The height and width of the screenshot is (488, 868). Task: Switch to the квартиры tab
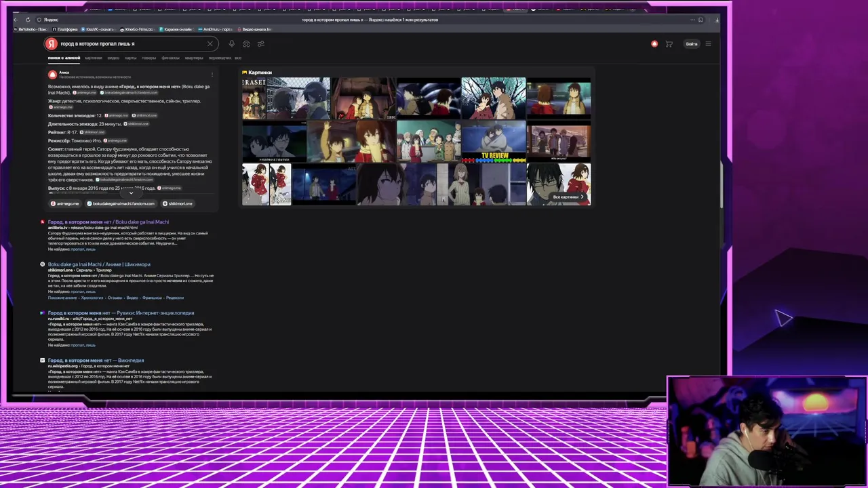(x=194, y=58)
